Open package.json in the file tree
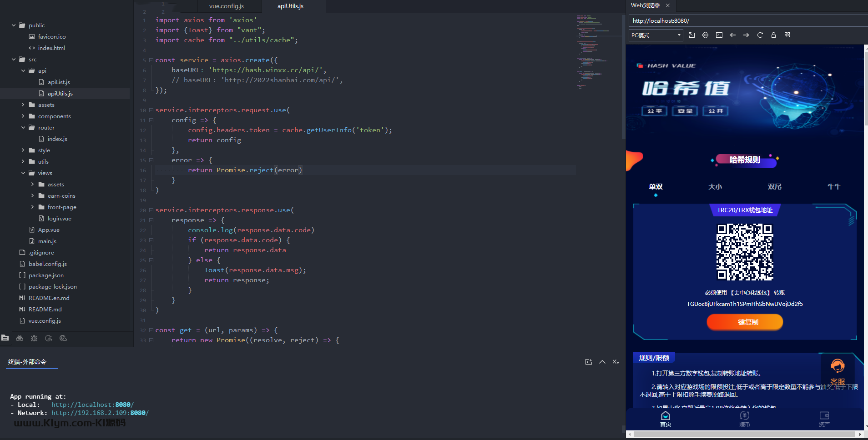 point(46,275)
